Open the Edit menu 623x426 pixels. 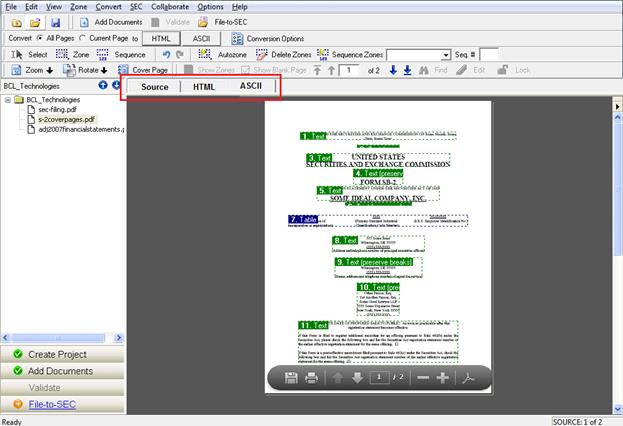pyautogui.click(x=31, y=7)
